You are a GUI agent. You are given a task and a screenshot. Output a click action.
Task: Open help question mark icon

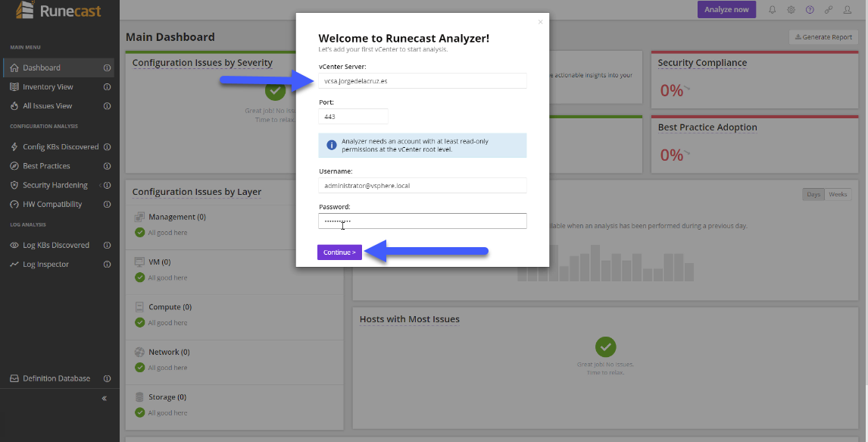(810, 9)
